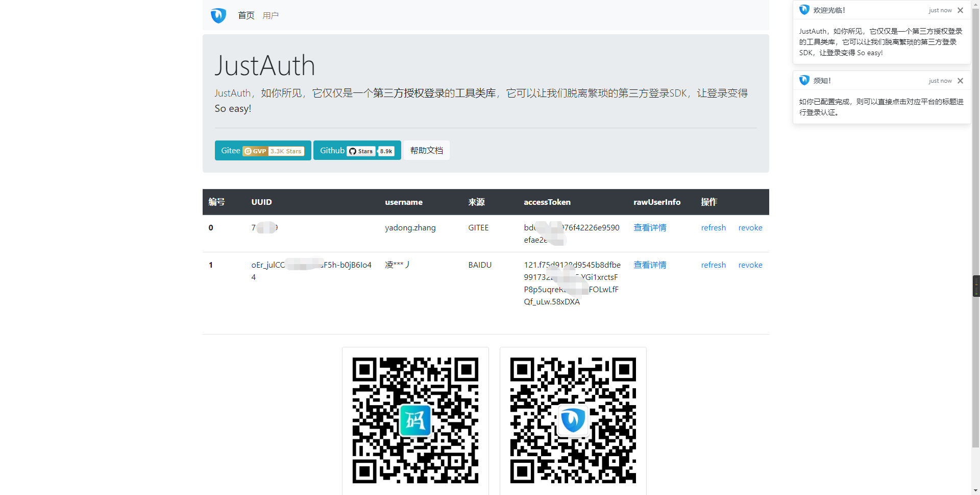
Task: Click the QR code with 码 logo
Action: click(415, 420)
